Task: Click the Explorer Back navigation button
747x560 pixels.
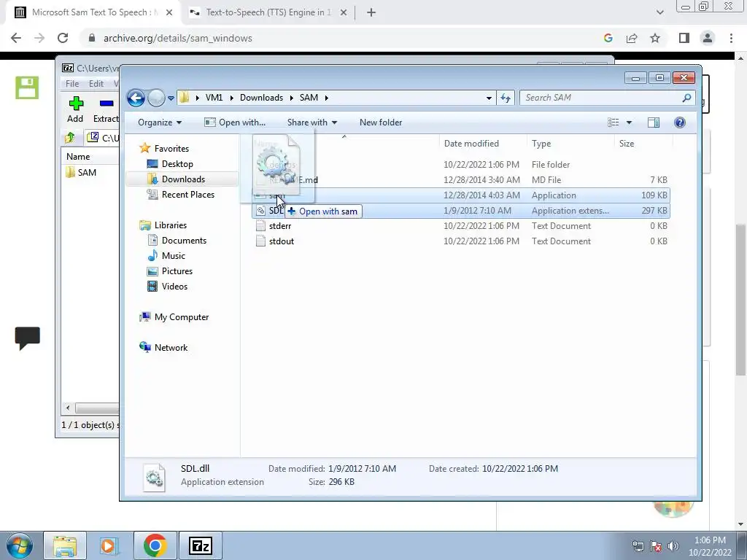Action: point(136,98)
